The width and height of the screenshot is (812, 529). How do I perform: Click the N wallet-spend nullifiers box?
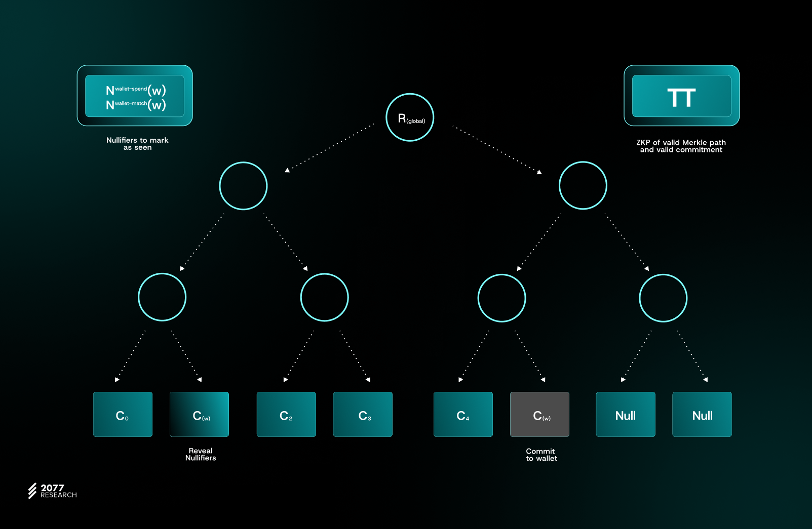pyautogui.click(x=135, y=96)
